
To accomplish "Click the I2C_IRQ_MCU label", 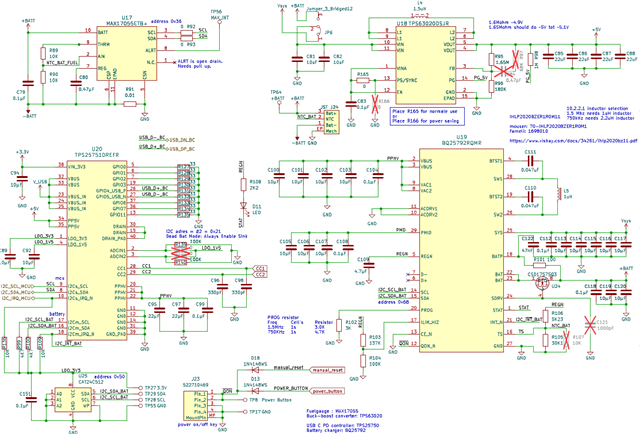I will (17, 298).
